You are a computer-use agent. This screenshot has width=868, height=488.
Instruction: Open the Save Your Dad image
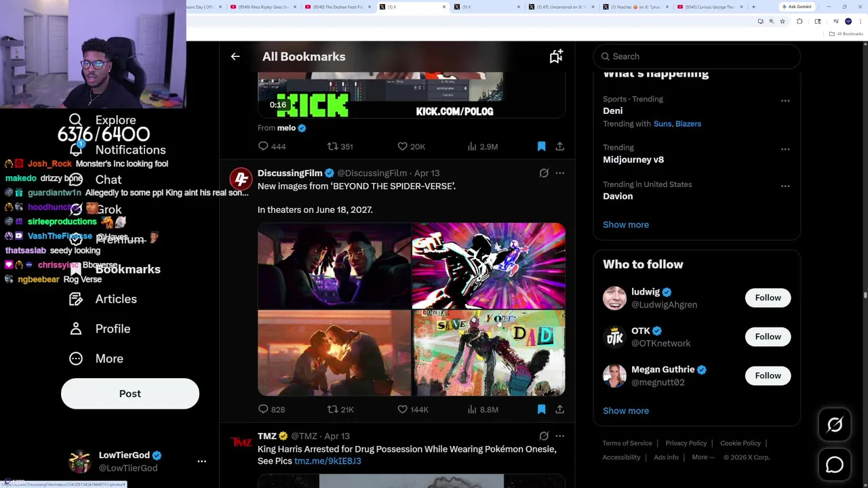pyautogui.click(x=489, y=353)
